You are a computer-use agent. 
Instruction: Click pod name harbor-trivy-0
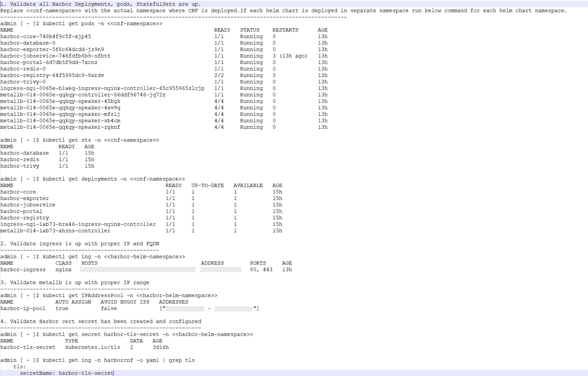click(23, 82)
